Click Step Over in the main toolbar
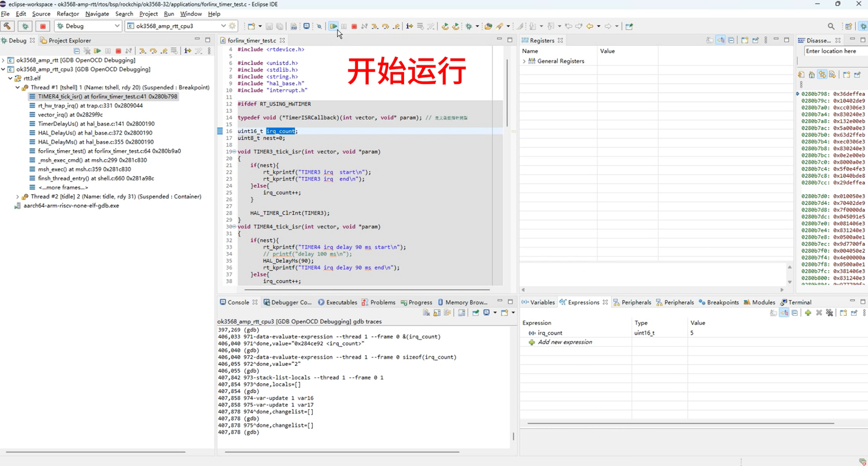 click(x=385, y=27)
